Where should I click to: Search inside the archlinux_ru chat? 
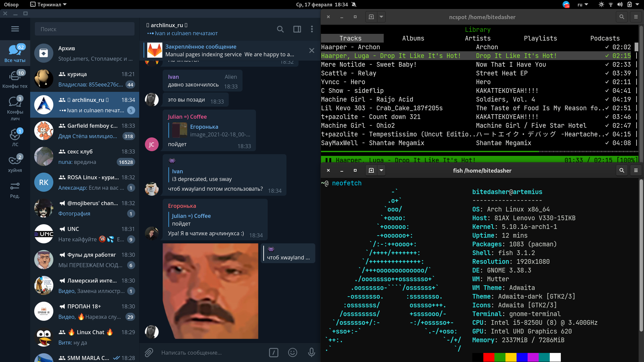[280, 29]
